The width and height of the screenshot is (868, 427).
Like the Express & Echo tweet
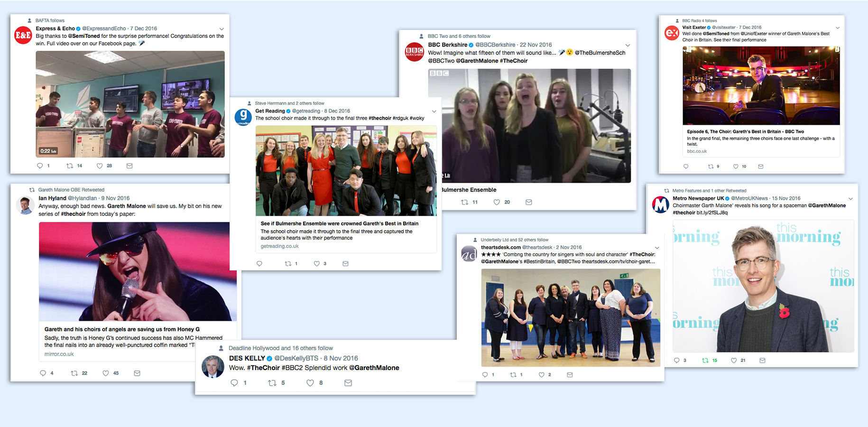pos(100,166)
